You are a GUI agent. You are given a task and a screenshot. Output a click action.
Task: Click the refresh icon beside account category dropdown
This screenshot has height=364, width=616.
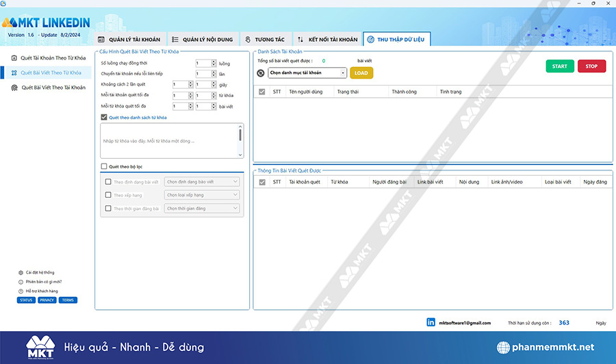(260, 73)
